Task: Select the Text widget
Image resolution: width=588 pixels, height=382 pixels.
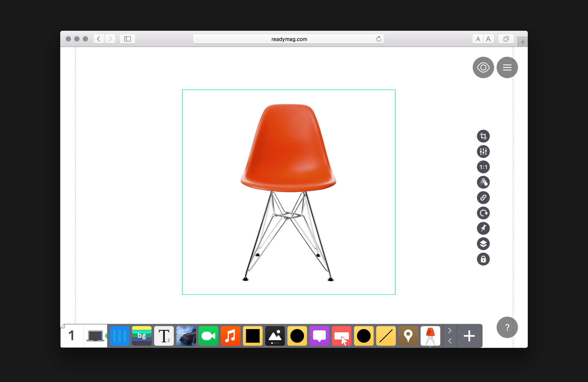Action: point(164,336)
